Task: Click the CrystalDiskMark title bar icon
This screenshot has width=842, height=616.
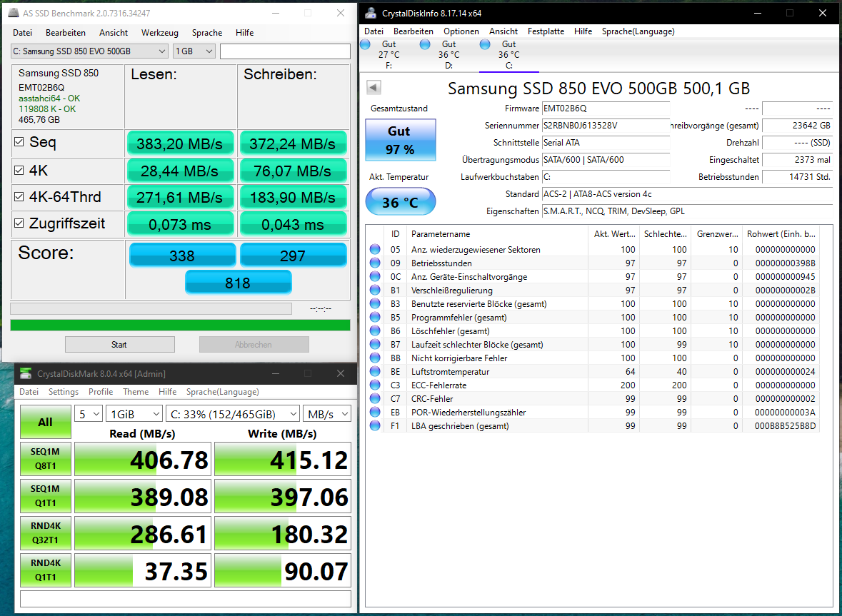Action: coord(26,373)
